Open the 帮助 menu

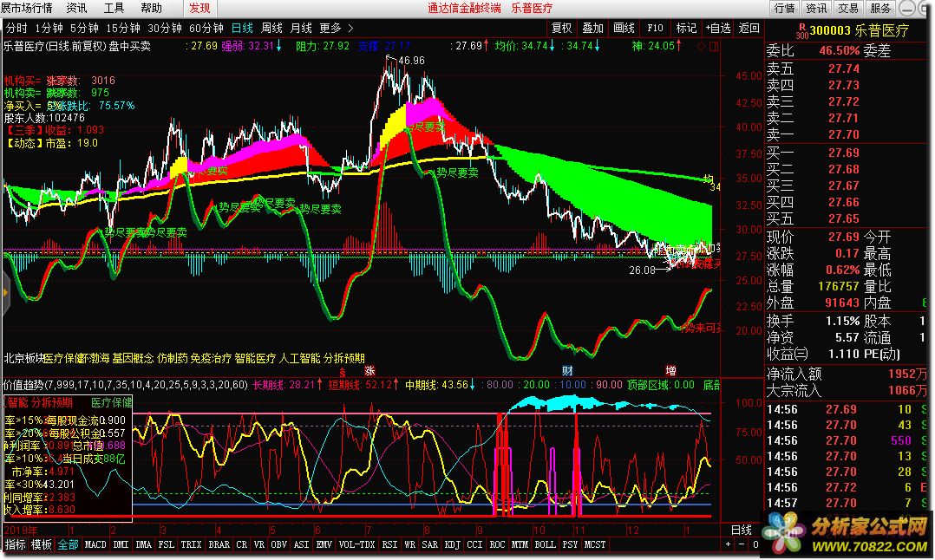click(152, 8)
